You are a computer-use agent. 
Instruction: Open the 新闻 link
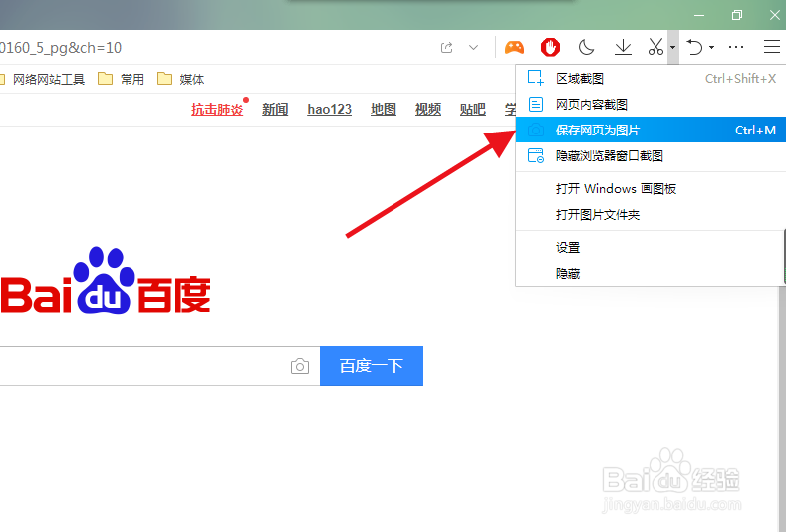(x=275, y=109)
